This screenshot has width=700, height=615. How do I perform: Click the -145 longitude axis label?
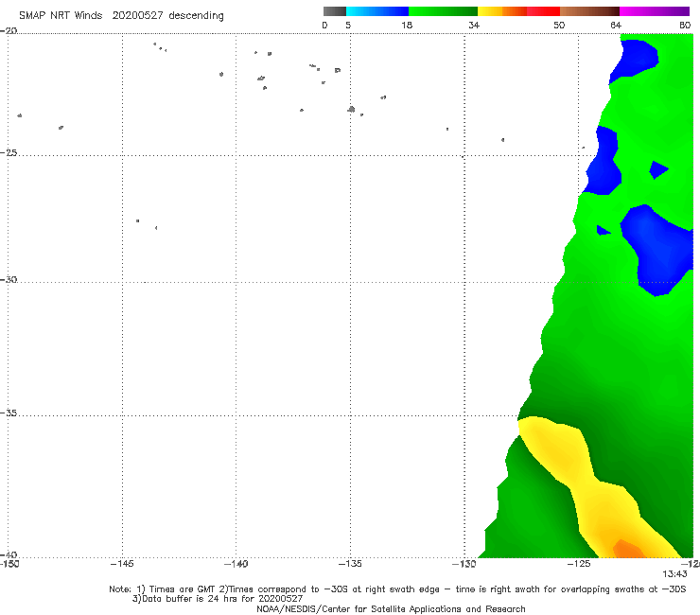point(122,564)
